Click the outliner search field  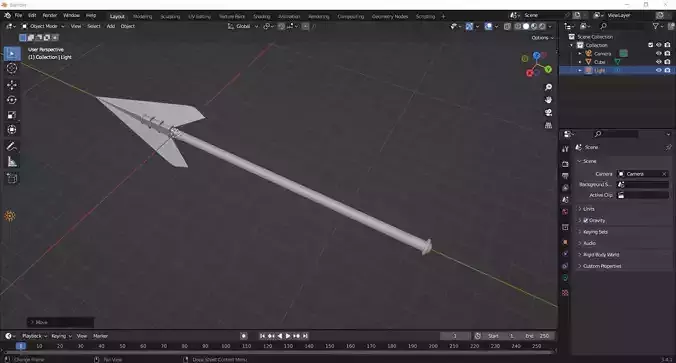click(622, 26)
